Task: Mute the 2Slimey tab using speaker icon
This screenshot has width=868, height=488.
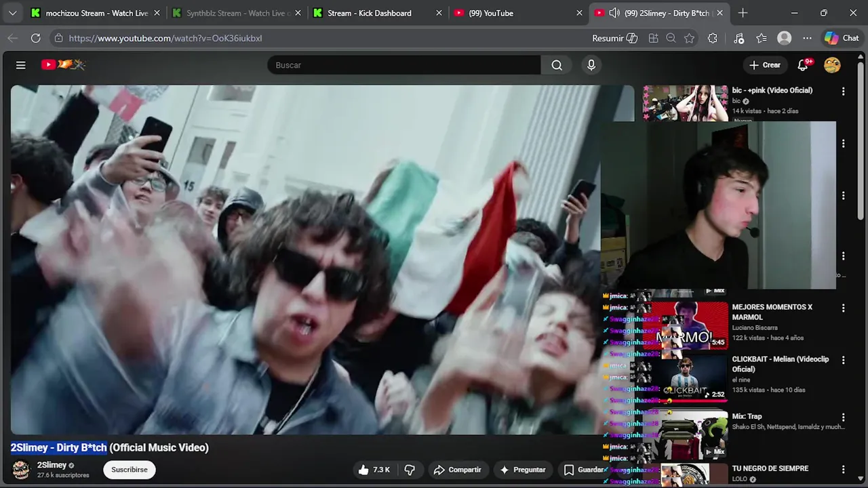Action: (614, 13)
